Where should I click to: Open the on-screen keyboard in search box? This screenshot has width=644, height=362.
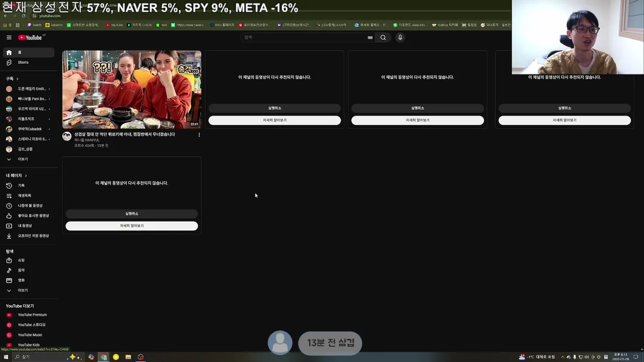pyautogui.click(x=370, y=37)
